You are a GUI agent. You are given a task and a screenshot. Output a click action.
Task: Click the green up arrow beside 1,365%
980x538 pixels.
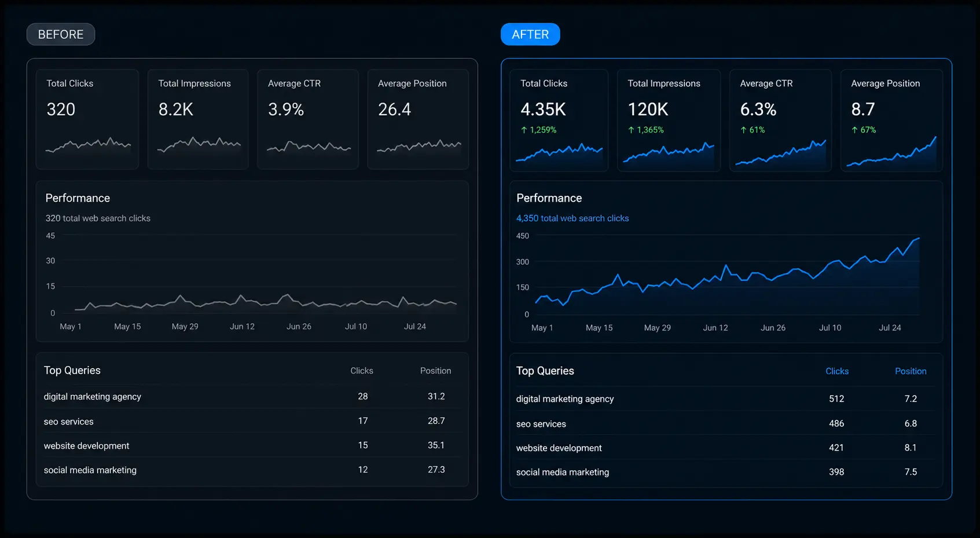631,130
